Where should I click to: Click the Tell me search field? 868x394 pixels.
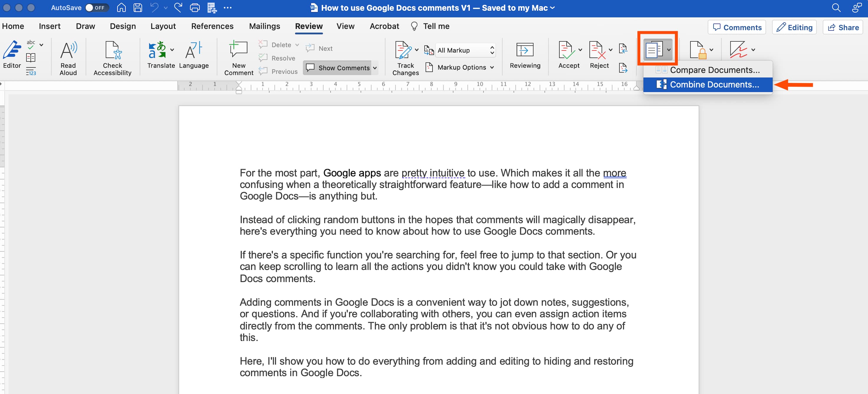click(430, 26)
